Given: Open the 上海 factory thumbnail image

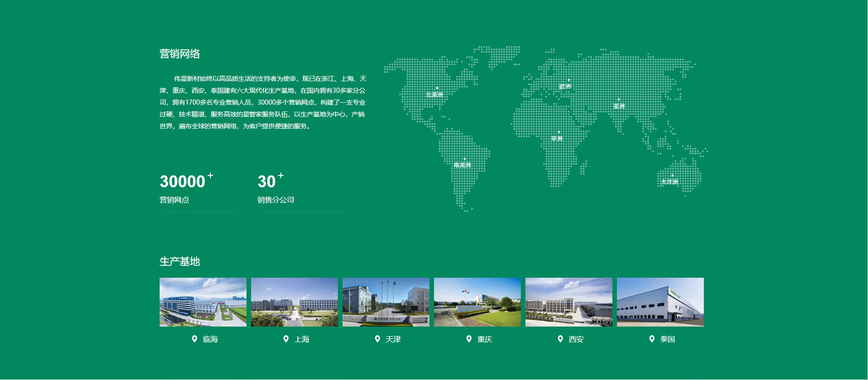Looking at the screenshot, I should coord(294,302).
